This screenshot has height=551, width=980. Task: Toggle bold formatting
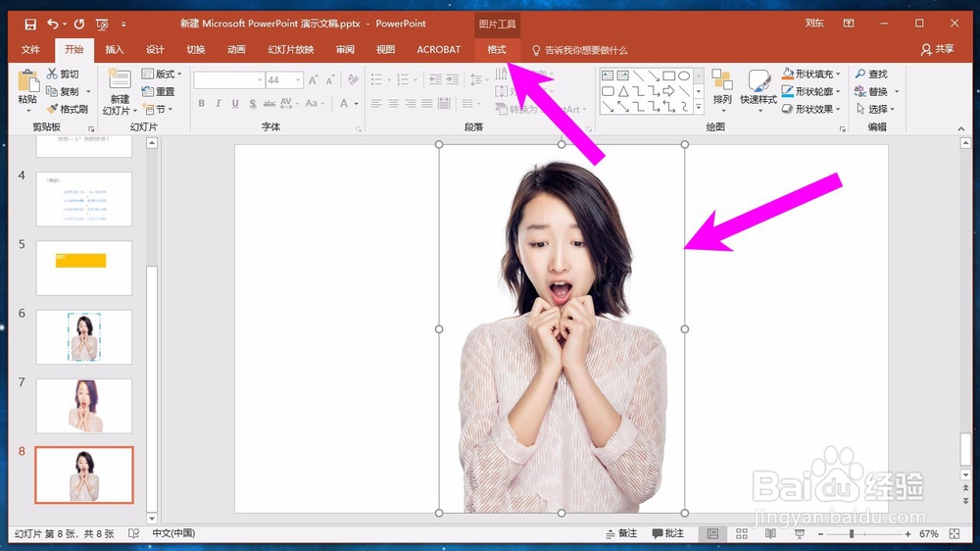click(201, 103)
